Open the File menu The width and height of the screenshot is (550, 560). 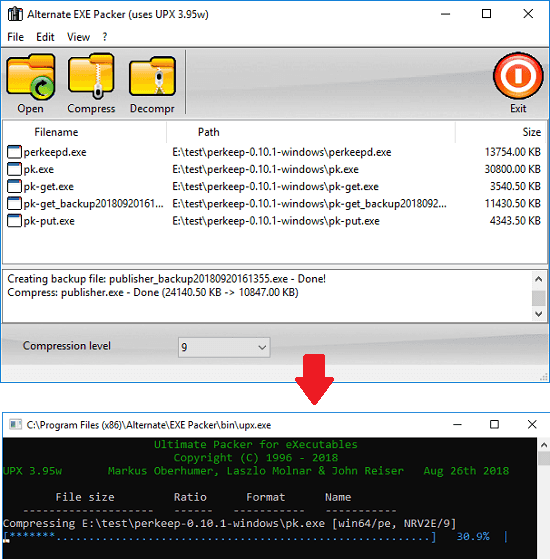click(15, 37)
